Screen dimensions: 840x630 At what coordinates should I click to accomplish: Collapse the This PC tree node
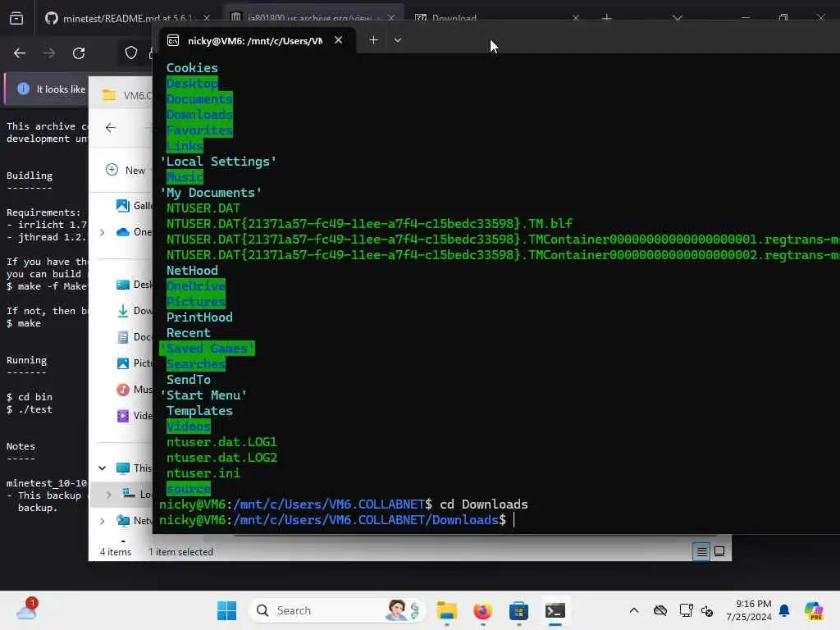[x=102, y=468]
